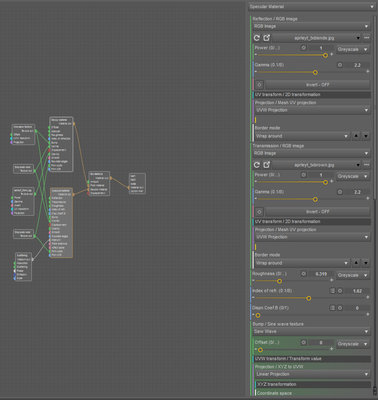This screenshot has height=400, width=378.
Task: Reload the Transmission image file
Action: 256,165
